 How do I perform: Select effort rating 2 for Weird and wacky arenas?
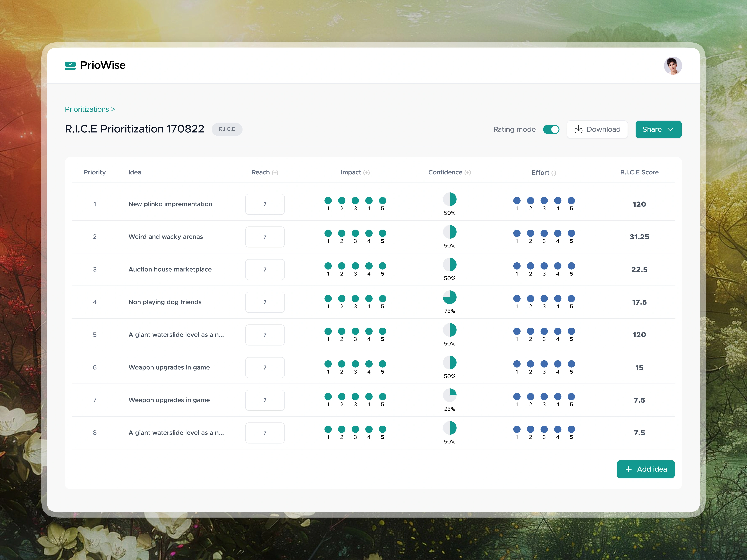(x=530, y=233)
